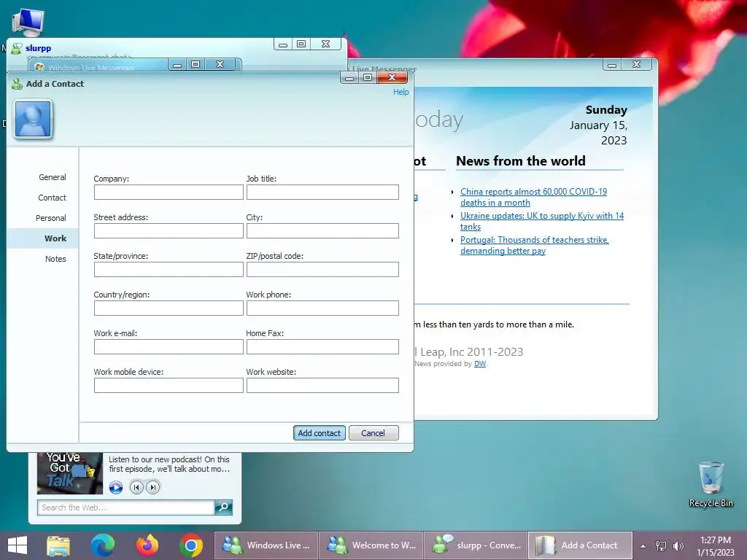This screenshot has width=747, height=560.
Task: Click slurpp name in conversation title
Action: [x=38, y=48]
